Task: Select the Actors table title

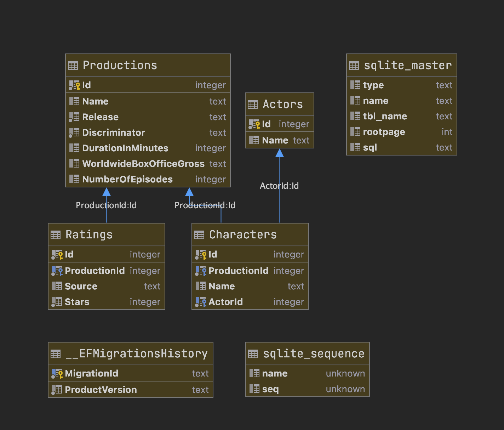Action: 283,104
